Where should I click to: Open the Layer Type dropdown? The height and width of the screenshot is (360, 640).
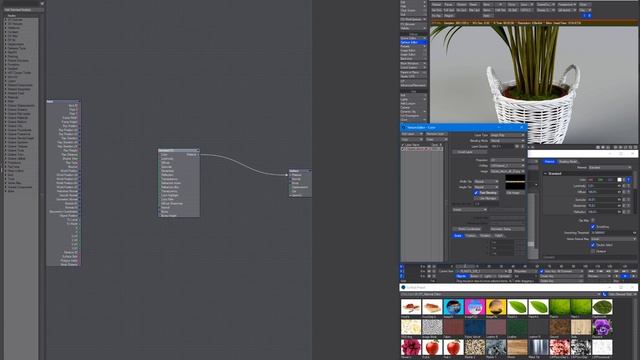(x=507, y=135)
